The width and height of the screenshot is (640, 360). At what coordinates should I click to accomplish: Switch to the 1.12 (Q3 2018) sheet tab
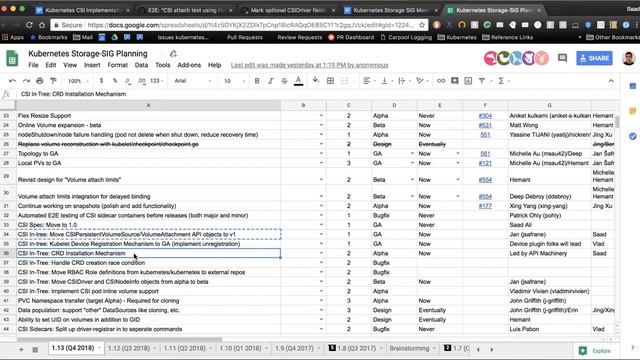pos(129,348)
